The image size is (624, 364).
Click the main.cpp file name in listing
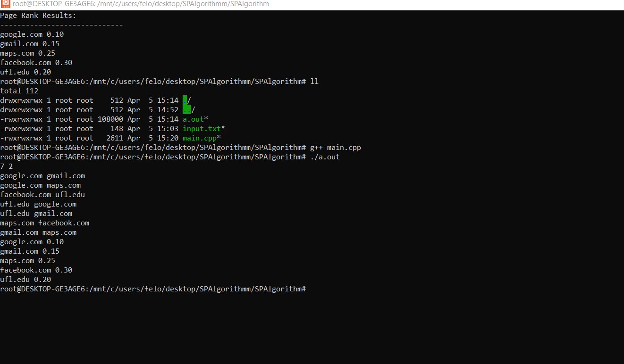(200, 138)
